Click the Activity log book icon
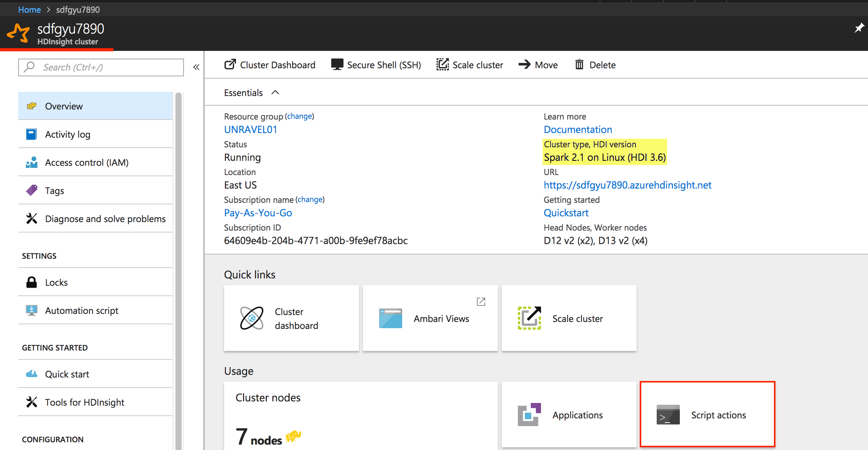 coord(32,134)
